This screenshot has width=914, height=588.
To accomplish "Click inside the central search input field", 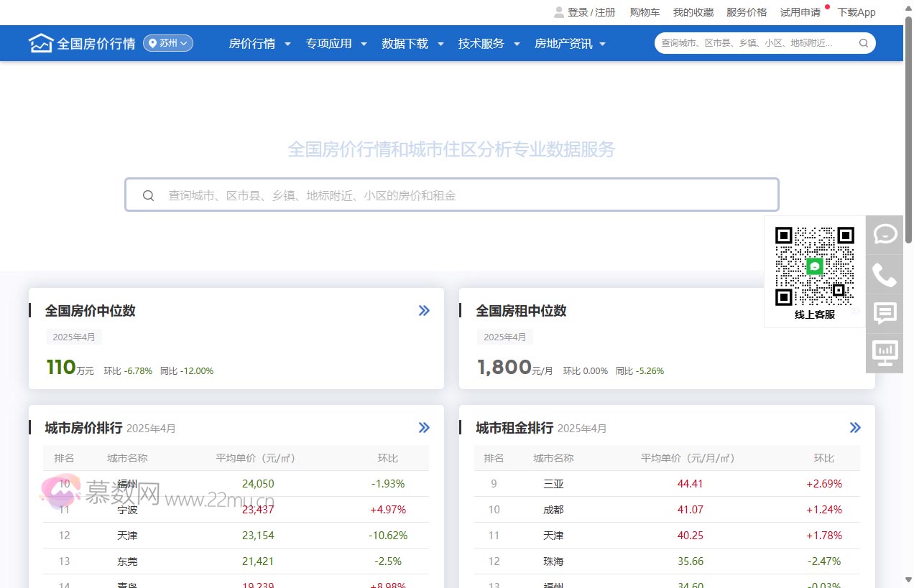I will [x=431, y=195].
